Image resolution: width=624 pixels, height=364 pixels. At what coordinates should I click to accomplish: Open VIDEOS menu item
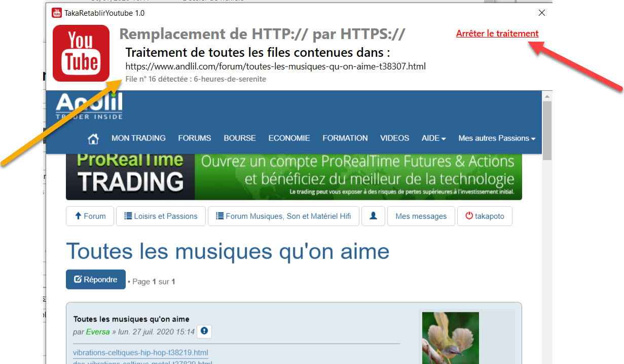394,138
